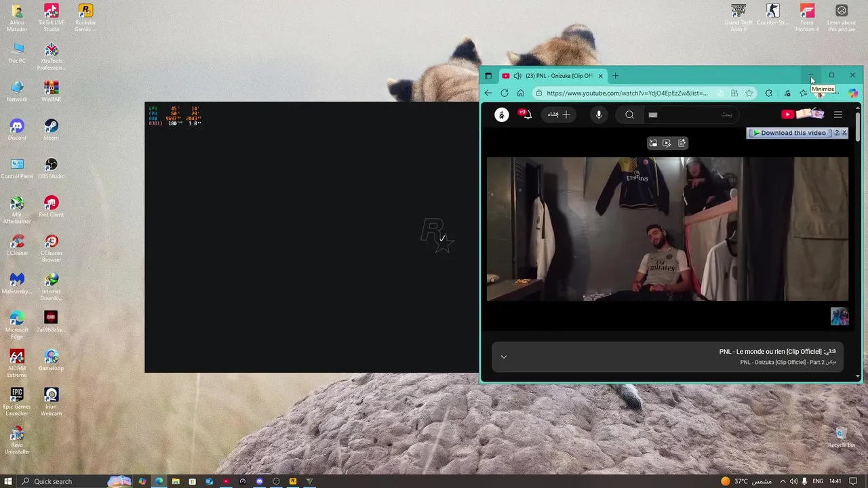
Task: Open YouTube channel avatar menu
Action: pos(502,115)
